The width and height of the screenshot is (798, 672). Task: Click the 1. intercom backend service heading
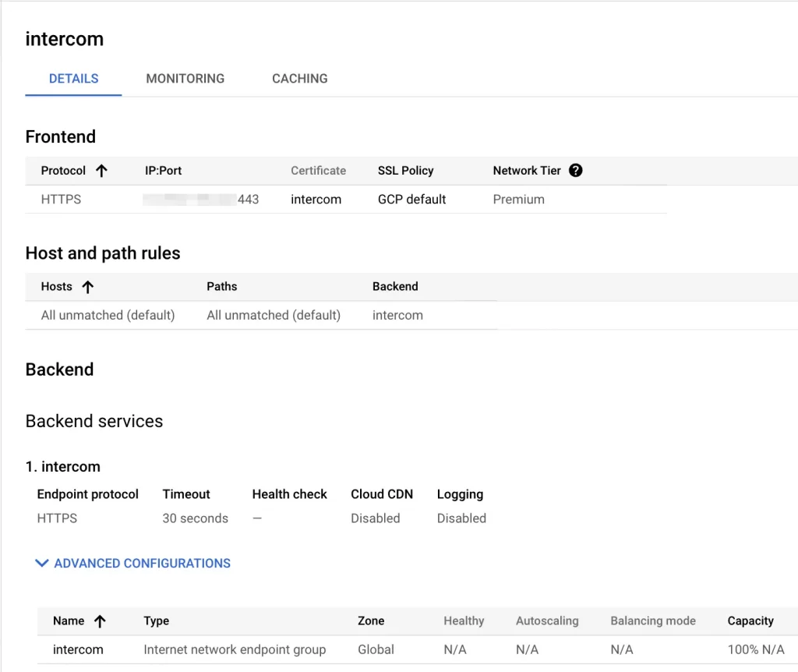[x=63, y=466]
